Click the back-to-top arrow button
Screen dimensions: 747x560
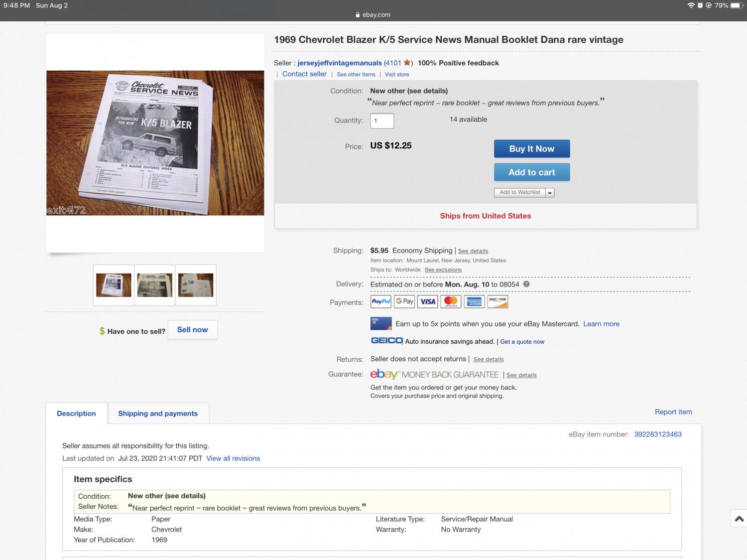coord(739,519)
